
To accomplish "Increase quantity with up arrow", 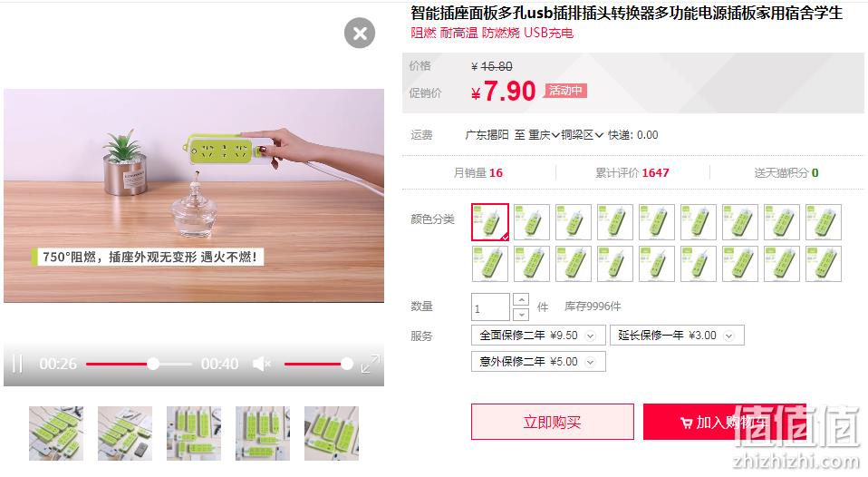I will (x=521, y=300).
